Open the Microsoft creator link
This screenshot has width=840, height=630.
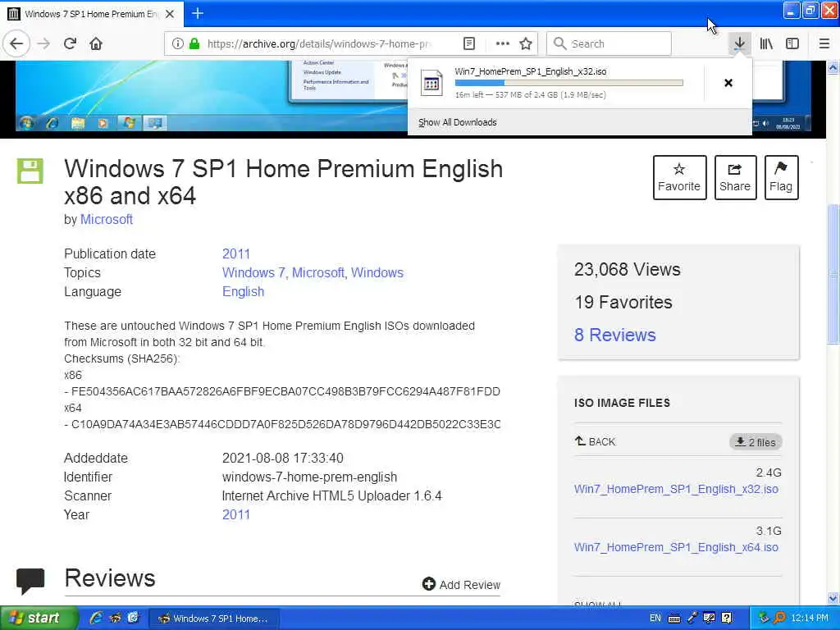[x=106, y=219]
